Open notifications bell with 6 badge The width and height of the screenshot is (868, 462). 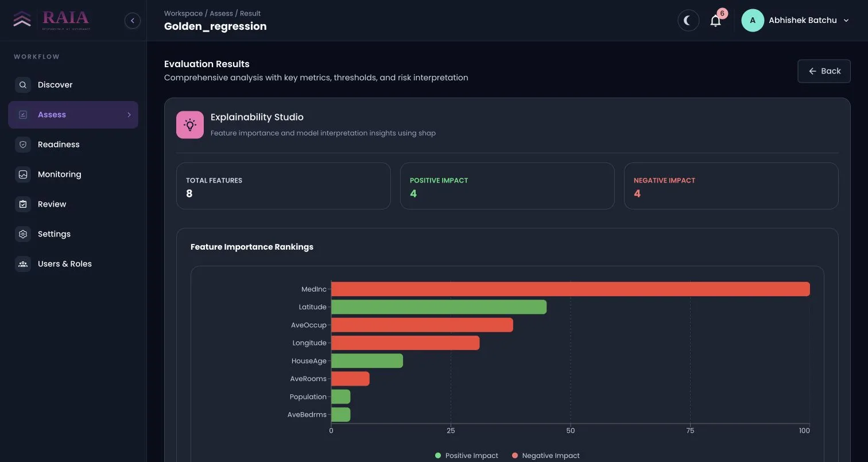716,21
